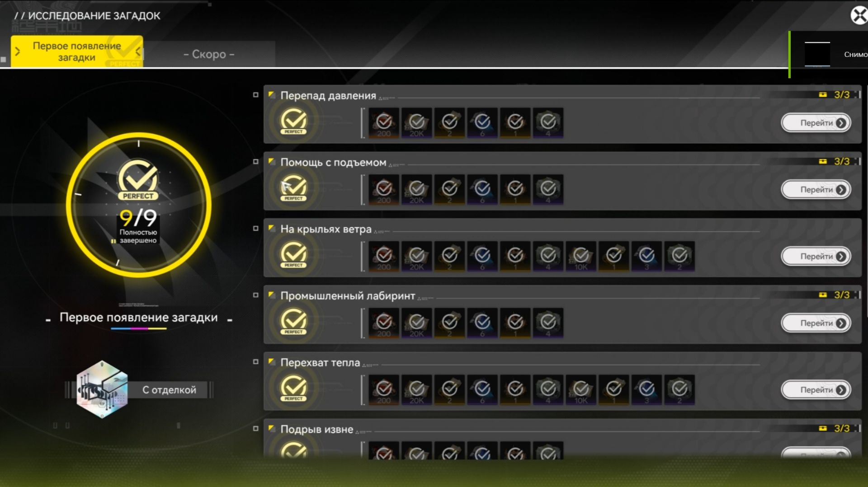The image size is (868, 487).
Task: Expand the Перехват тепла entry header
Action: point(320,363)
